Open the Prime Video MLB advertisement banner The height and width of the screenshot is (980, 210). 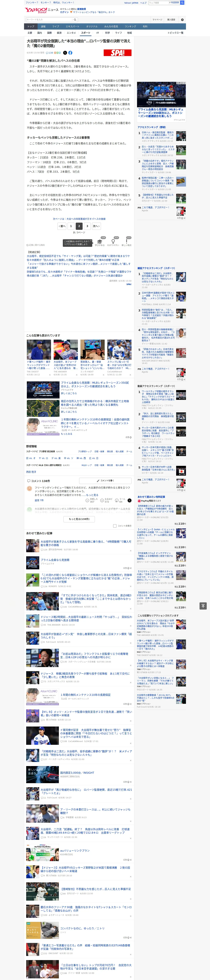point(162,94)
